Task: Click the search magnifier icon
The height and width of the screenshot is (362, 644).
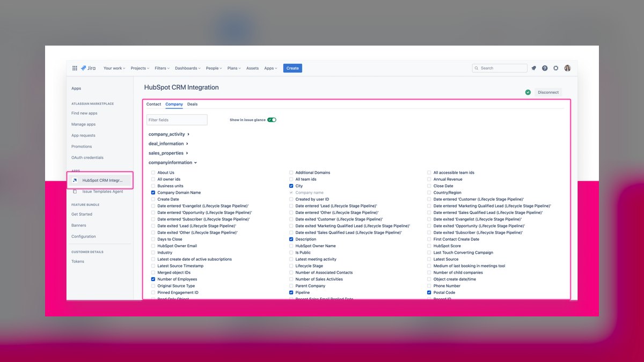Action: pyautogui.click(x=477, y=68)
